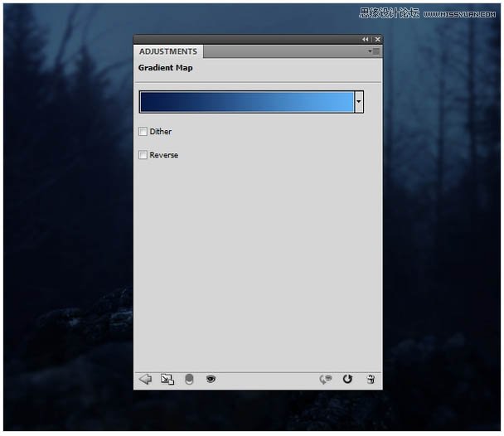The height and width of the screenshot is (436, 504).
Task: Reset the adjustment to its defaults
Action: click(x=347, y=379)
